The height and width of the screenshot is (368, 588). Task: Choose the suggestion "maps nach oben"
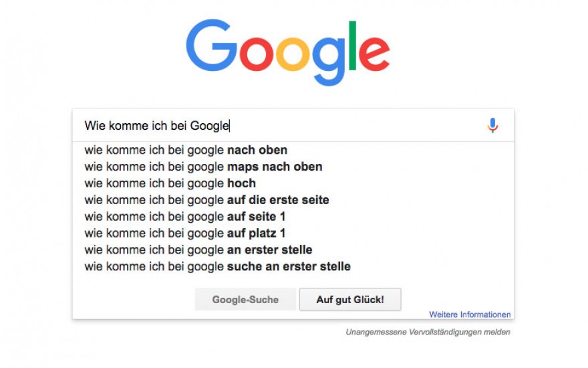[x=203, y=167]
